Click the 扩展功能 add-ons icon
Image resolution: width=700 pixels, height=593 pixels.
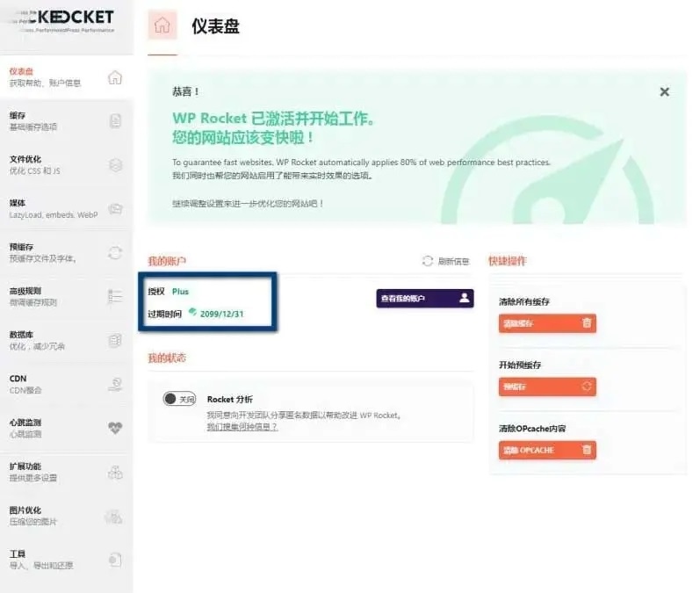click(x=115, y=473)
